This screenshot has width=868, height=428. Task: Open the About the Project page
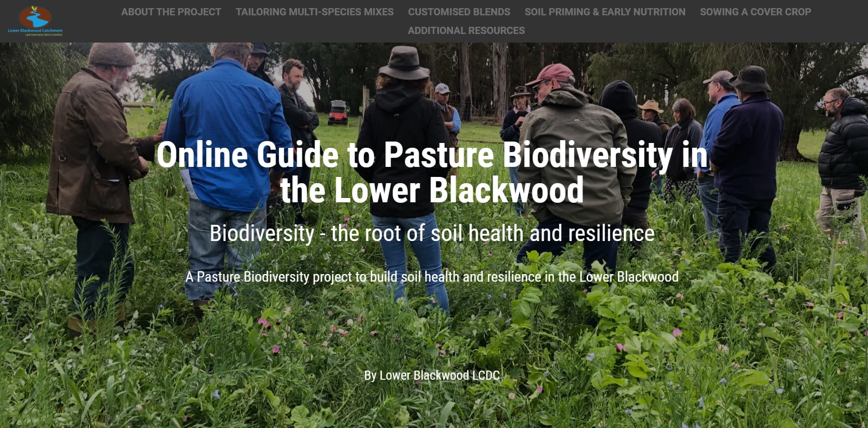[x=171, y=12]
